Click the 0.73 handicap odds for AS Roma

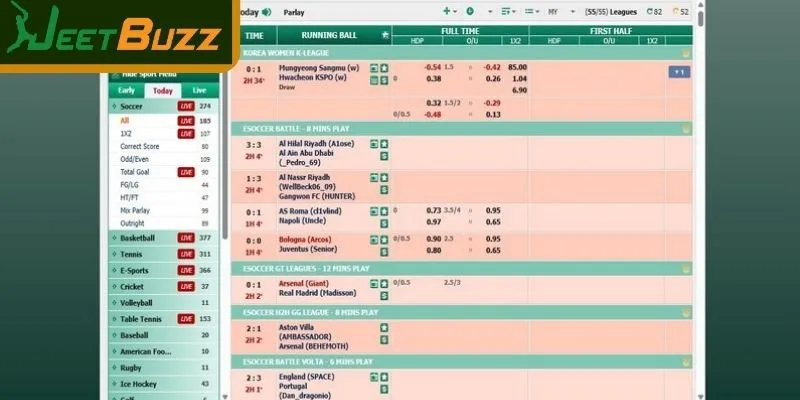[x=434, y=210]
